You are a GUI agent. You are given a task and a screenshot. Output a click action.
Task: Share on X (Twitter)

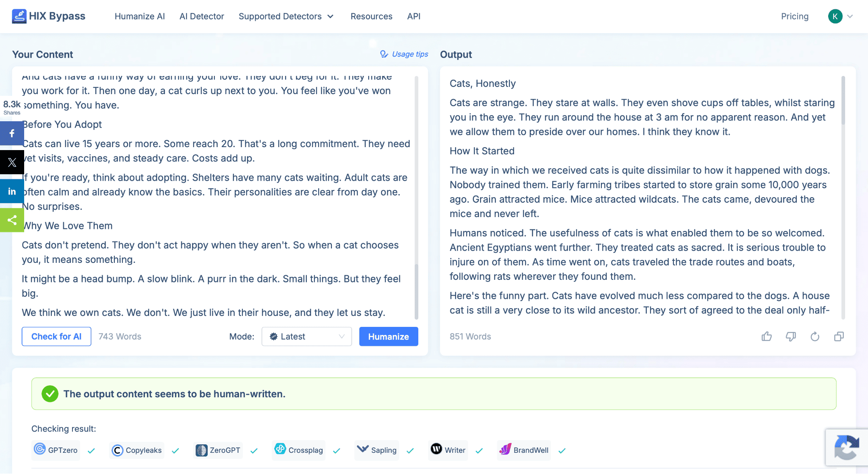[12, 162]
